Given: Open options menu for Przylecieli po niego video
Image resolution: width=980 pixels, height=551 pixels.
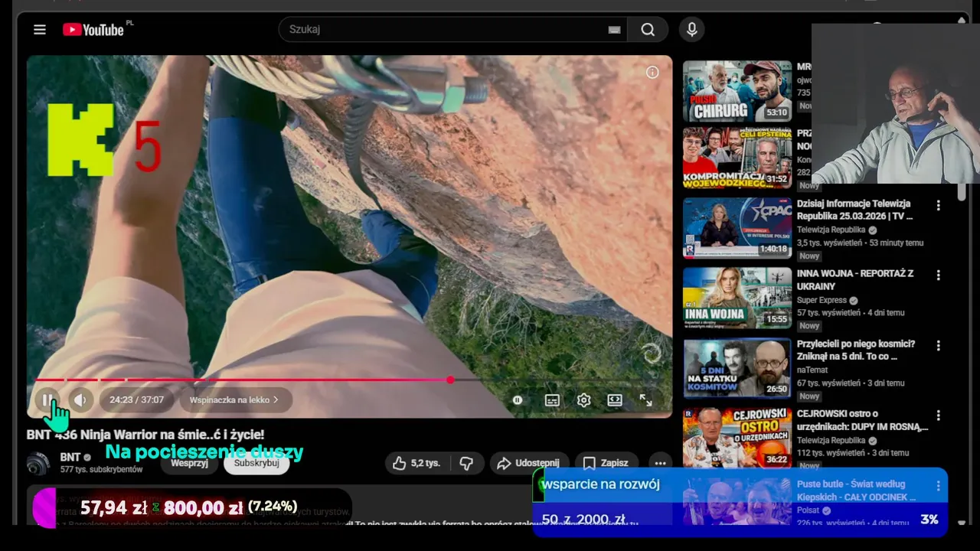Looking at the screenshot, I should click(x=938, y=346).
